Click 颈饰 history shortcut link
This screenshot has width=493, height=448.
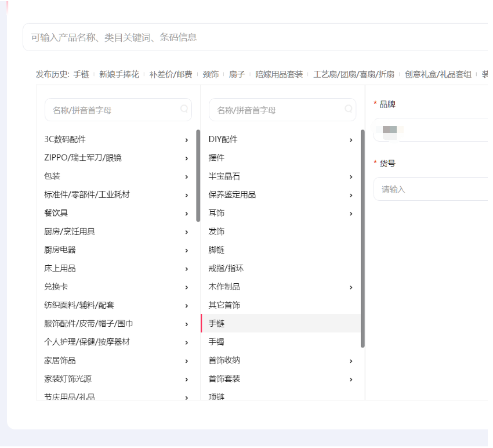[211, 74]
